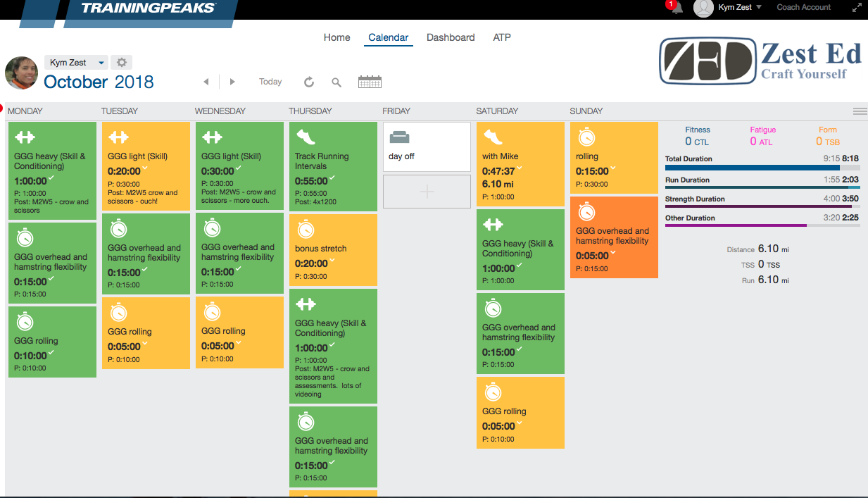Expand the Kym Zest athlete selector dropdown
868x498 pixels.
pyautogui.click(x=101, y=63)
